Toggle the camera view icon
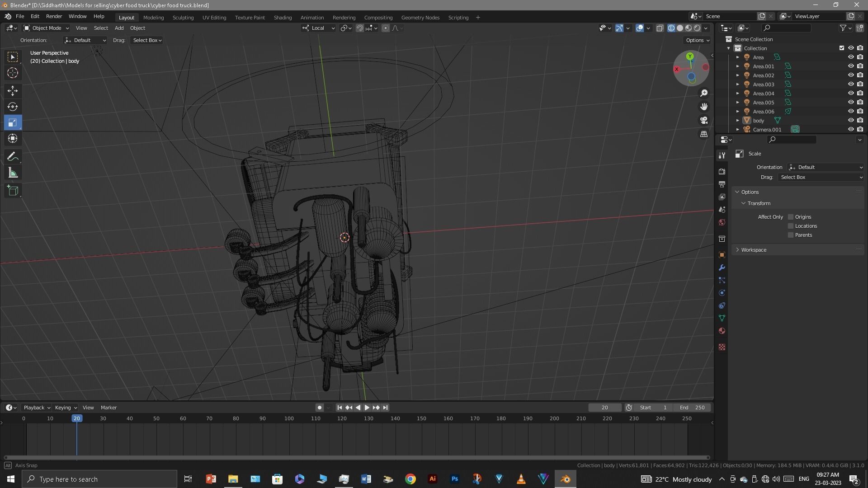 click(704, 120)
